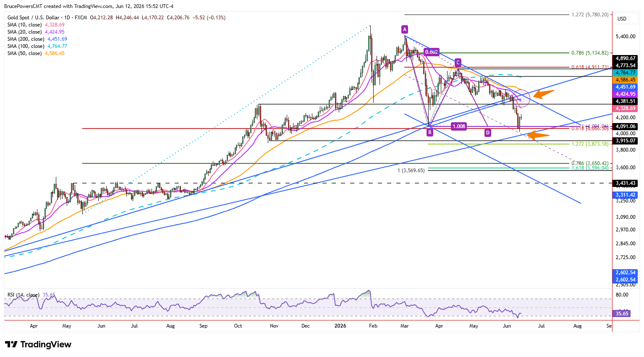Select pattern point marker A

405,29
